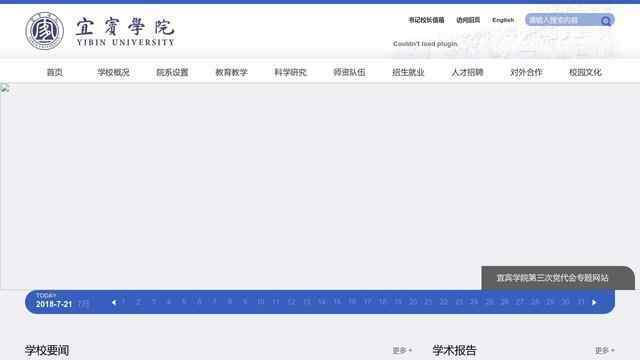The width and height of the screenshot is (640, 360).
Task: Click the previous-month left arrow in calendar bar
Action: click(x=114, y=302)
